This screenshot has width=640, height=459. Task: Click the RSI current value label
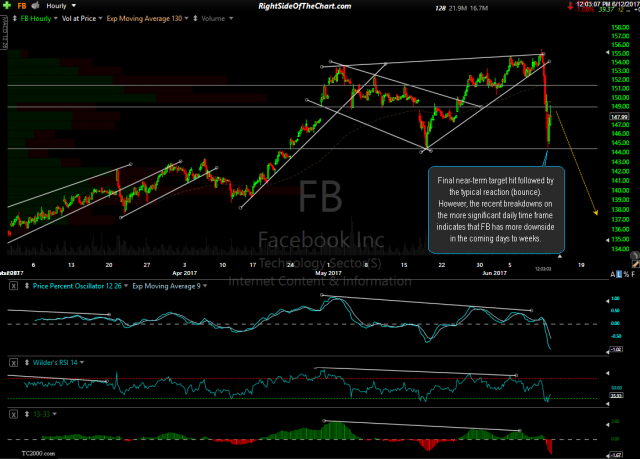tap(616, 395)
